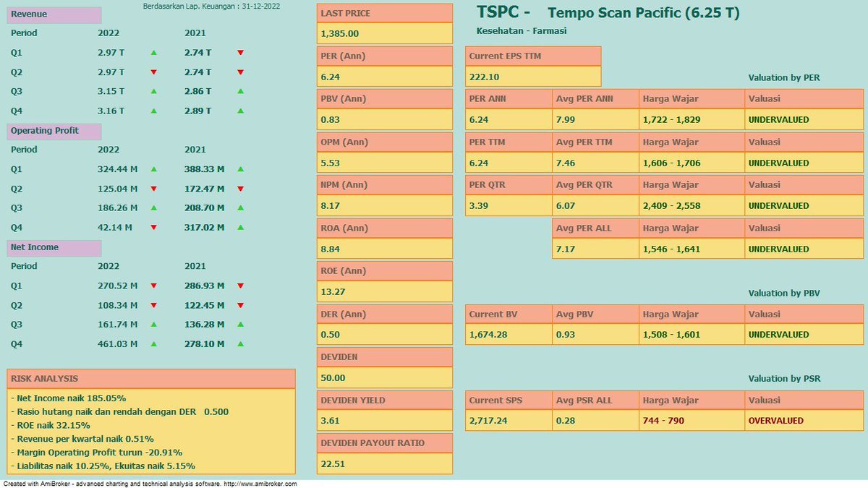Click the green arrow beside 2.89 T revenue

pyautogui.click(x=240, y=111)
